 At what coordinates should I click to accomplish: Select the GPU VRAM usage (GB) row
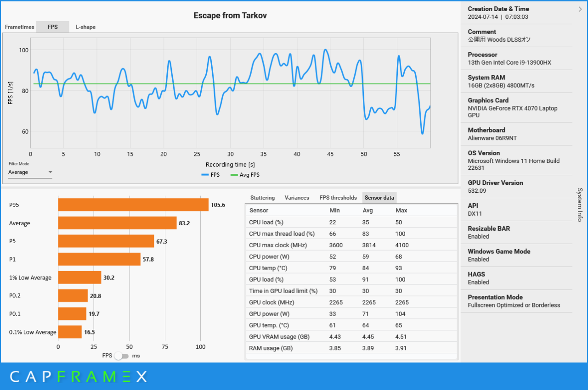351,336
